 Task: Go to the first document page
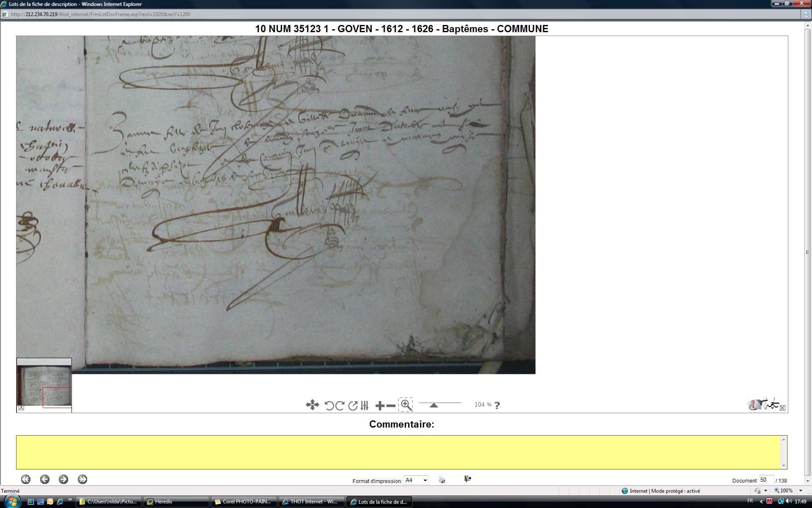tap(26, 479)
